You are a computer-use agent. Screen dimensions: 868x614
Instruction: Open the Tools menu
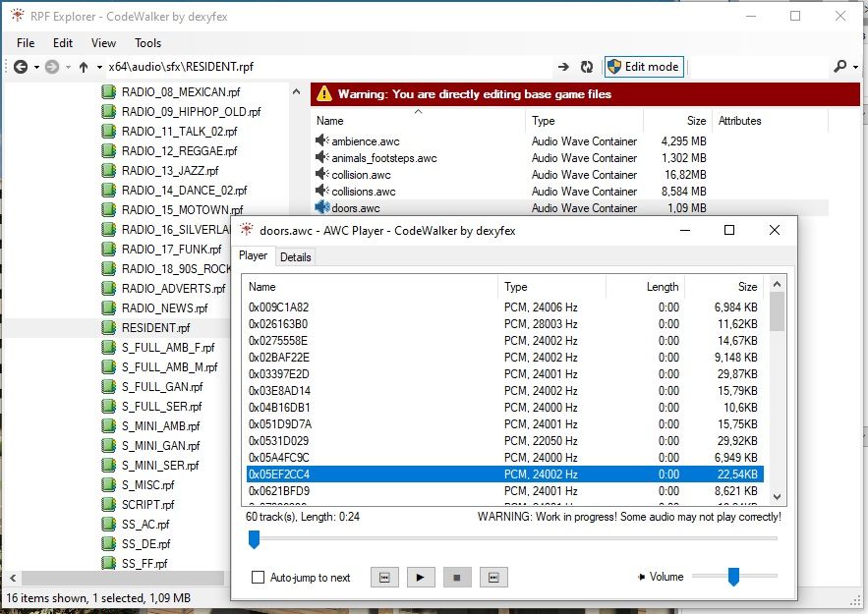click(147, 43)
